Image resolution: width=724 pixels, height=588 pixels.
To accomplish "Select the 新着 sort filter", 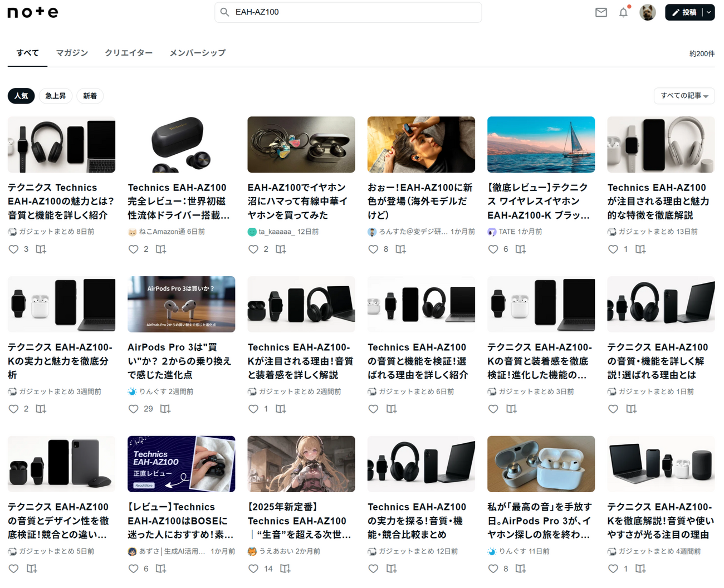I will point(90,96).
